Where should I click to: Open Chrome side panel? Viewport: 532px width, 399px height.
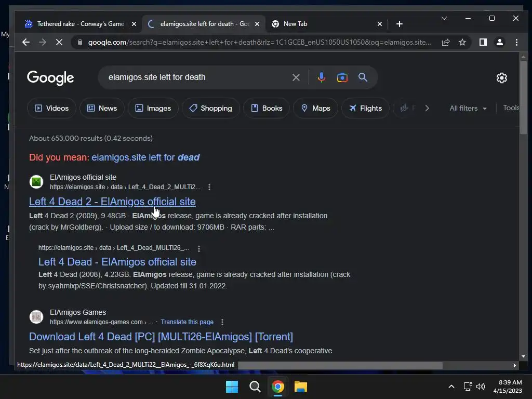[483, 42]
